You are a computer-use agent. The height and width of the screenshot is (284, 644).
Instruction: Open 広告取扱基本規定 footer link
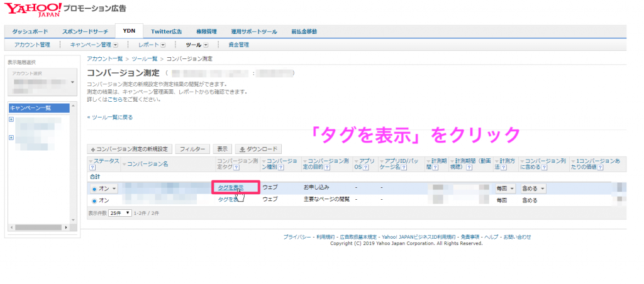[358, 238]
